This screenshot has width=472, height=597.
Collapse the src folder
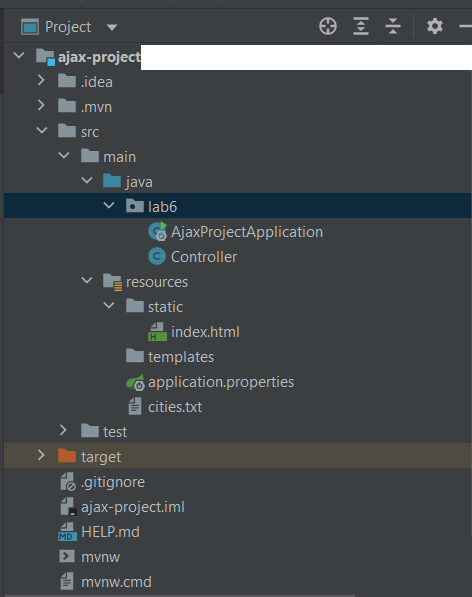(41, 131)
